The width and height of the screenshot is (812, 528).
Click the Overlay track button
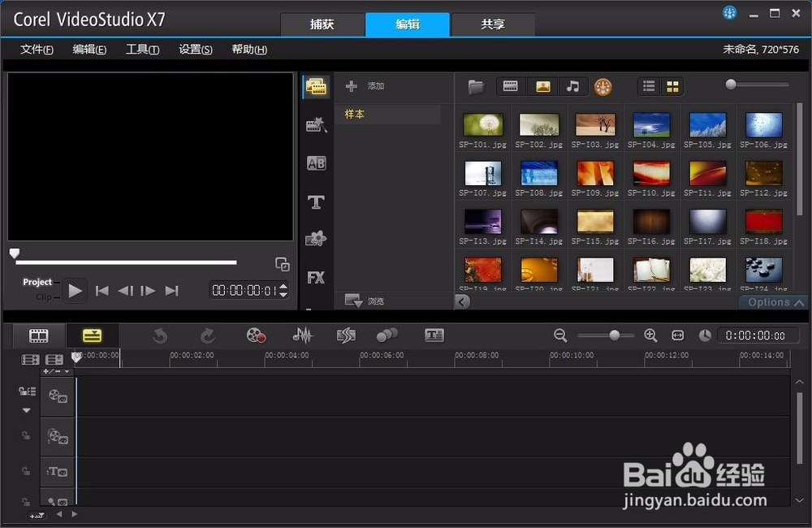58,437
